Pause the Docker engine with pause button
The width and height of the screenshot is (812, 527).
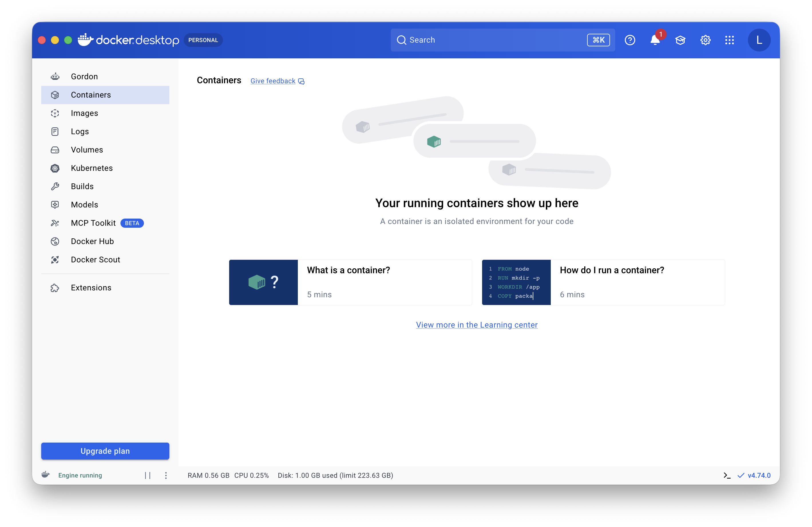pyautogui.click(x=147, y=475)
